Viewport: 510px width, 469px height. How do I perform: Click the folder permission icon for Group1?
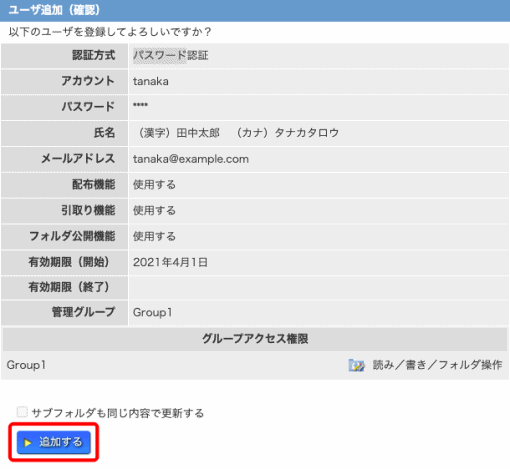tap(356, 365)
